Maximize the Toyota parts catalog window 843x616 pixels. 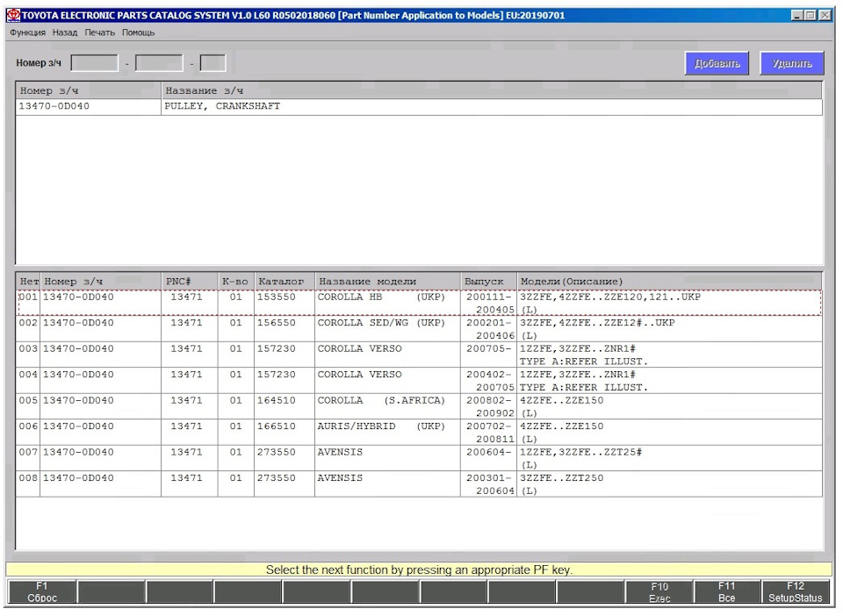click(x=811, y=16)
